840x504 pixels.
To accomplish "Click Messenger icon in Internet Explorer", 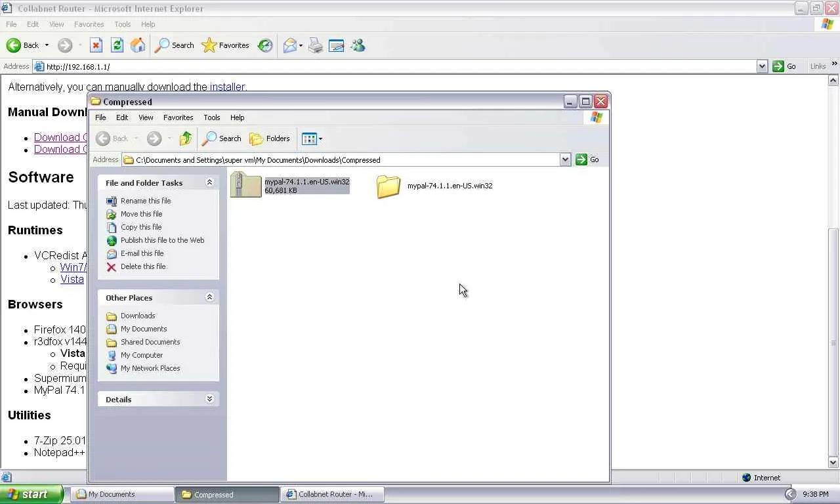I will [358, 45].
